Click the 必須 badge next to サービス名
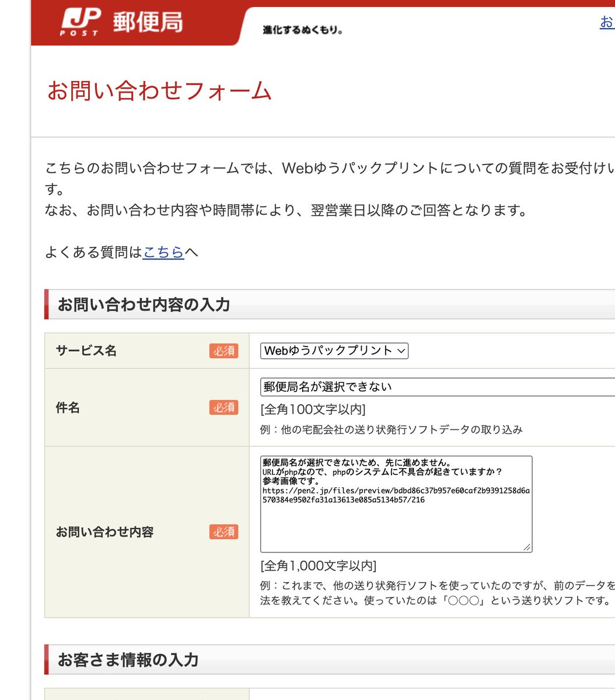 pyautogui.click(x=224, y=351)
